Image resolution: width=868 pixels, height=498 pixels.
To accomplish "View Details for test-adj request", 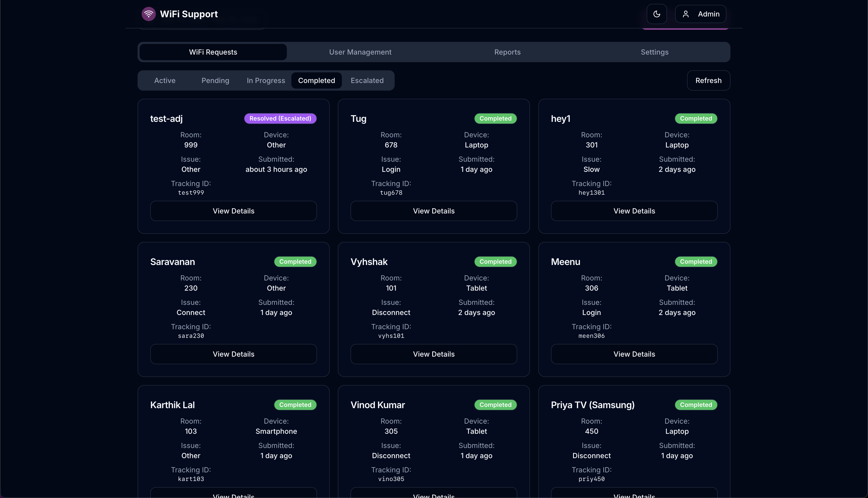I will (x=233, y=211).
